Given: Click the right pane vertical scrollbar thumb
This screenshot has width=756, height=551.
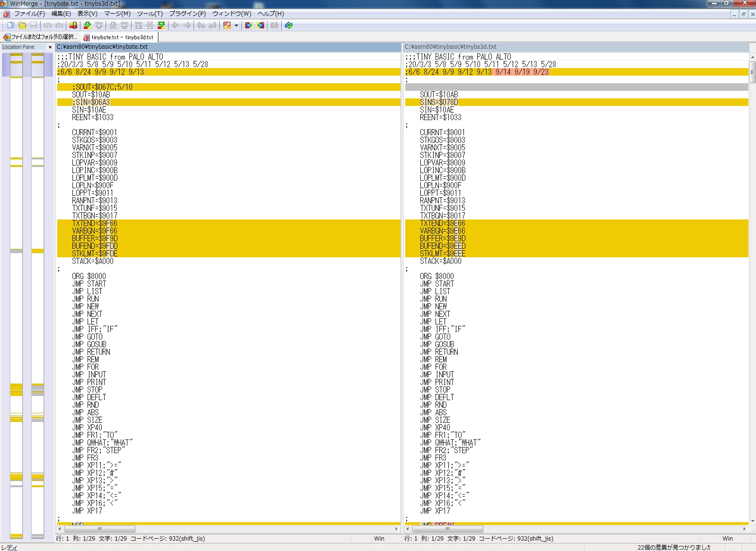Looking at the screenshot, I should [753, 72].
